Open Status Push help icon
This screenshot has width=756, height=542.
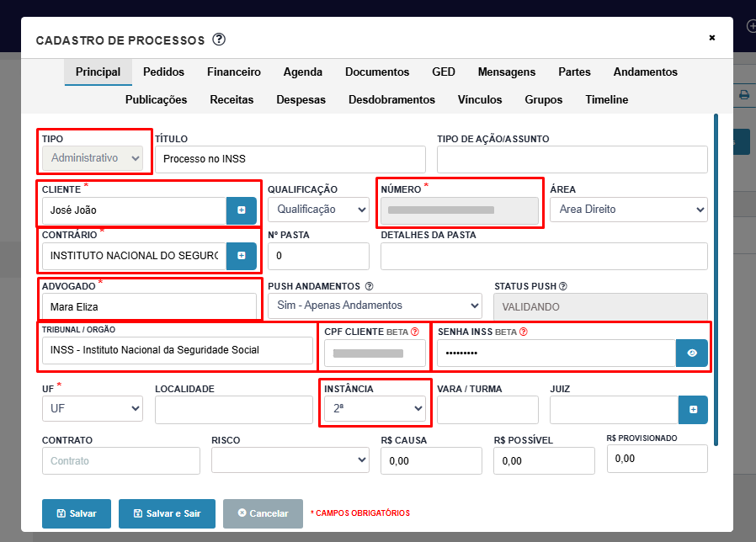coord(563,286)
